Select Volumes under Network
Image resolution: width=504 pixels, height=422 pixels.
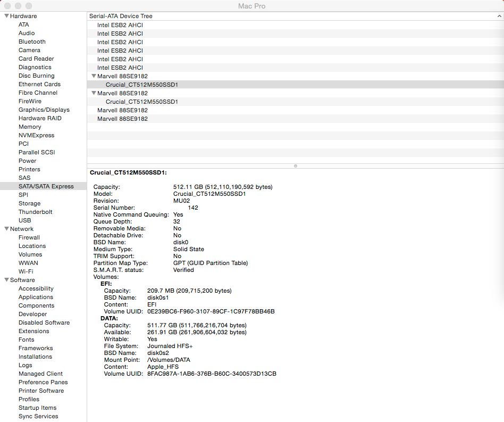[30, 254]
